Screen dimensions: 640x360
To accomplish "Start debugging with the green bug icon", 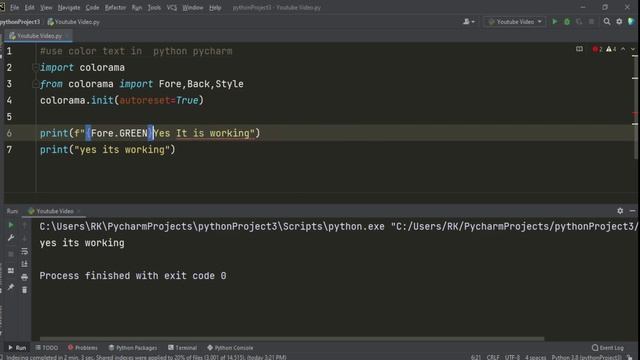I will click(567, 22).
